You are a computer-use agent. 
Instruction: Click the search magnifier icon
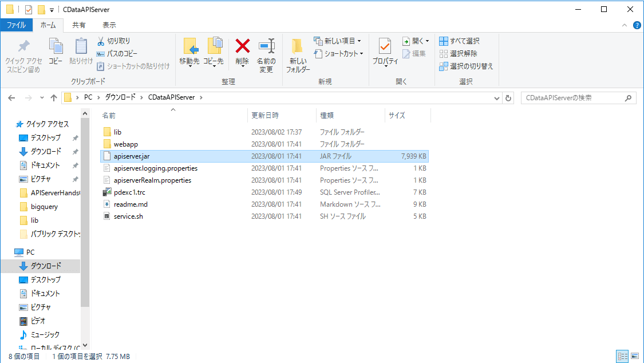point(628,98)
